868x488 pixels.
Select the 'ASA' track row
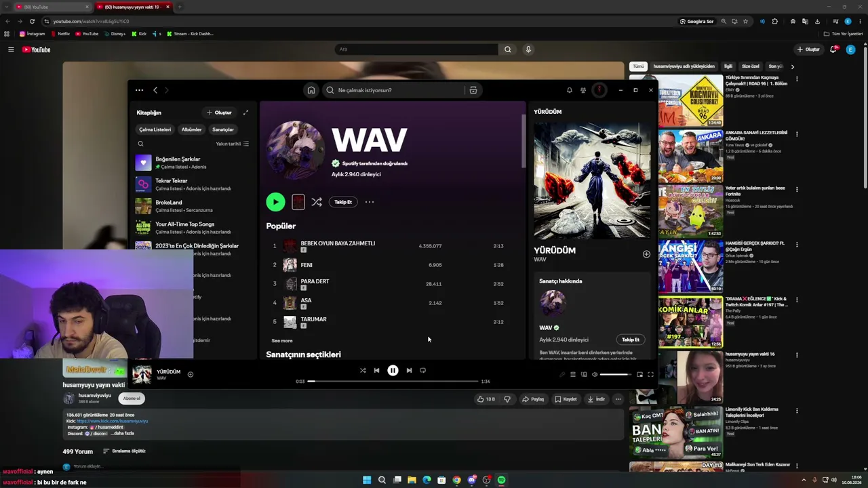point(392,303)
